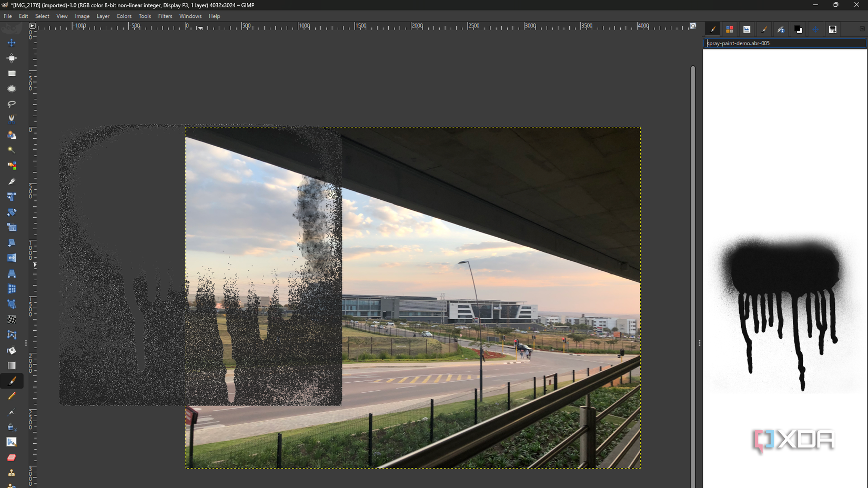Viewport: 868px width, 488px height.
Task: Open the Layer menu
Action: 103,16
